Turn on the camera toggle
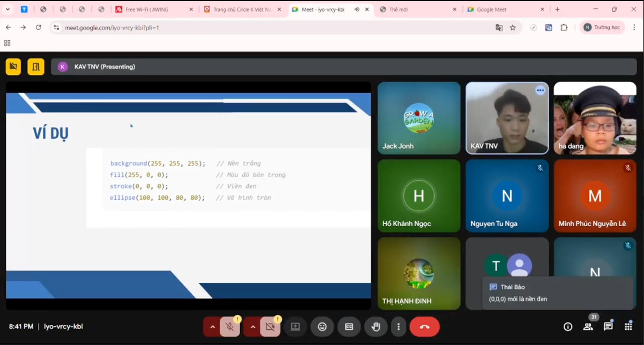The image size is (644, 345). [x=270, y=326]
